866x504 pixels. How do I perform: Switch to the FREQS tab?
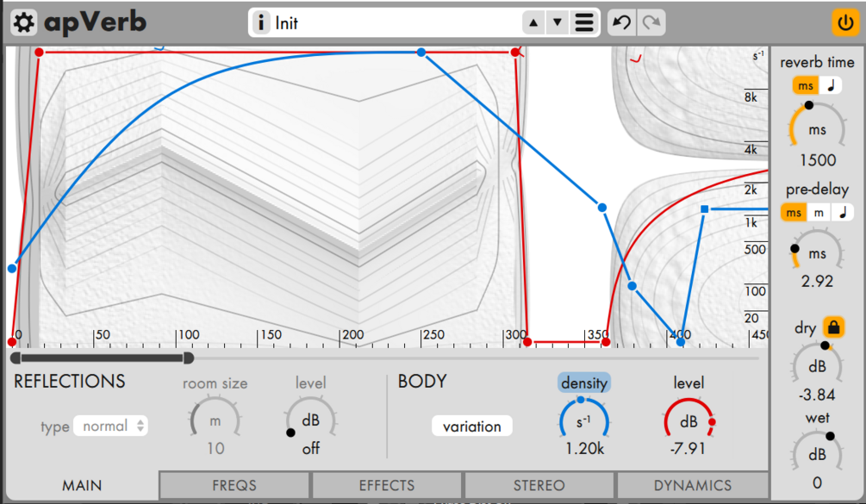point(234,486)
